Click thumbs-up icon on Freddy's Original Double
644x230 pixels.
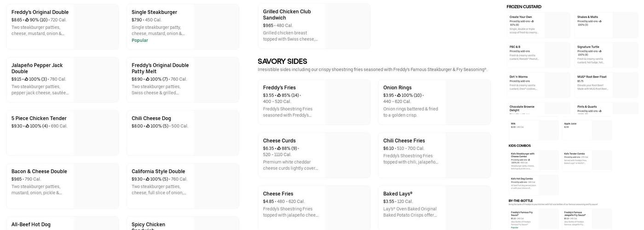coord(27,20)
